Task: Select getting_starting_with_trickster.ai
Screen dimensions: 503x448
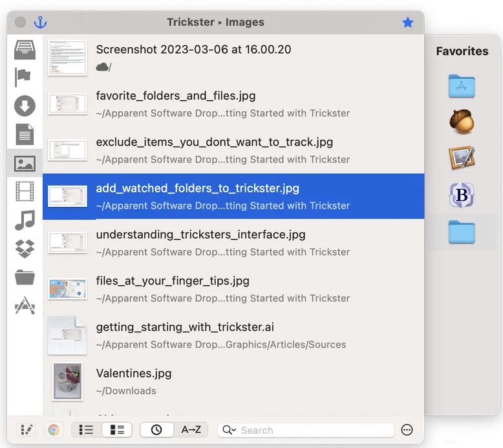Action: pos(233,335)
